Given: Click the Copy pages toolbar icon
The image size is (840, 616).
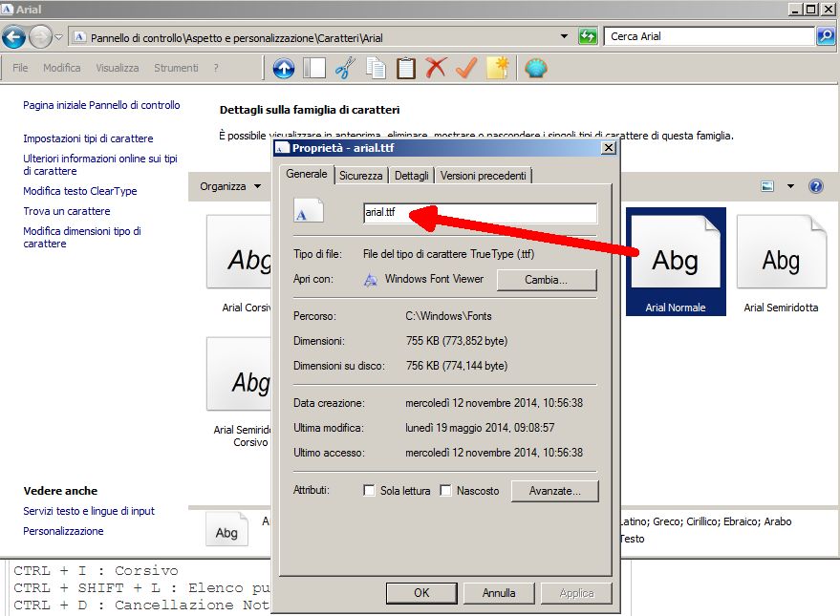Looking at the screenshot, I should 376,69.
